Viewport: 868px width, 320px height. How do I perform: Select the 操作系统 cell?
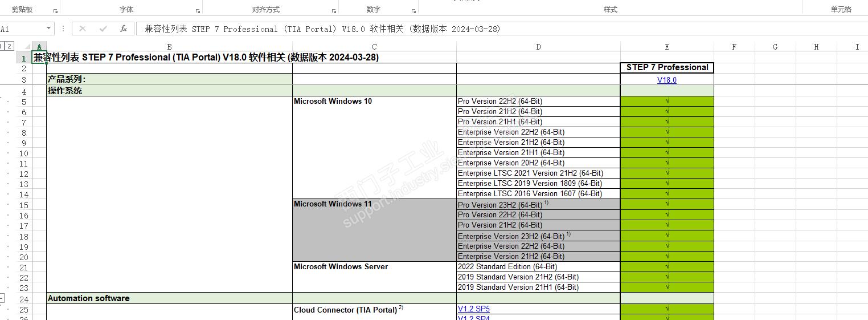[169, 91]
